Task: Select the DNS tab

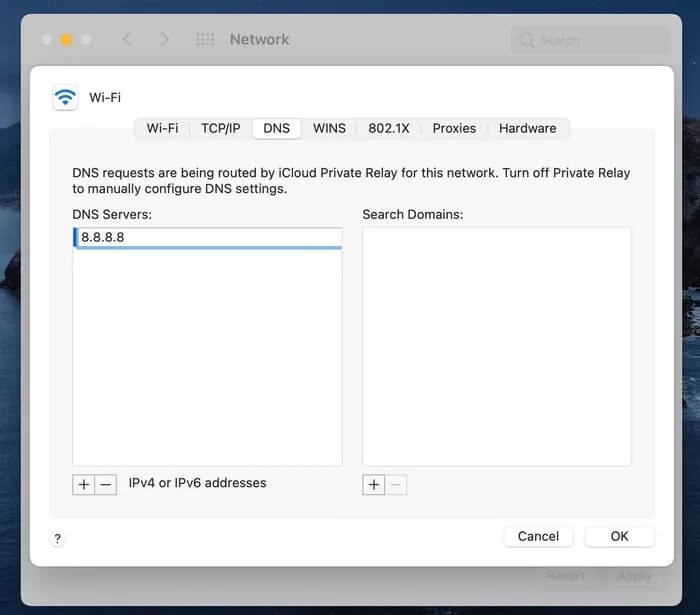Action: [x=276, y=129]
